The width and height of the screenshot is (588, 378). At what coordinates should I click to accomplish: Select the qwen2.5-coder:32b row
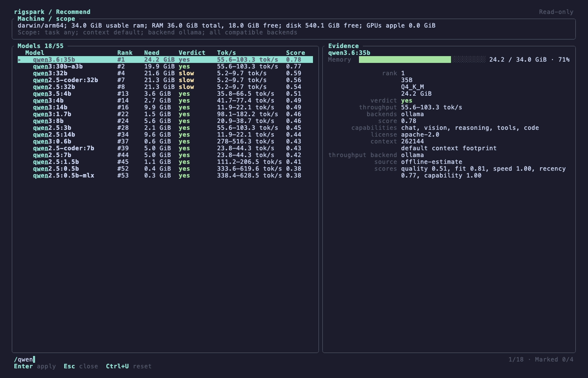165,80
